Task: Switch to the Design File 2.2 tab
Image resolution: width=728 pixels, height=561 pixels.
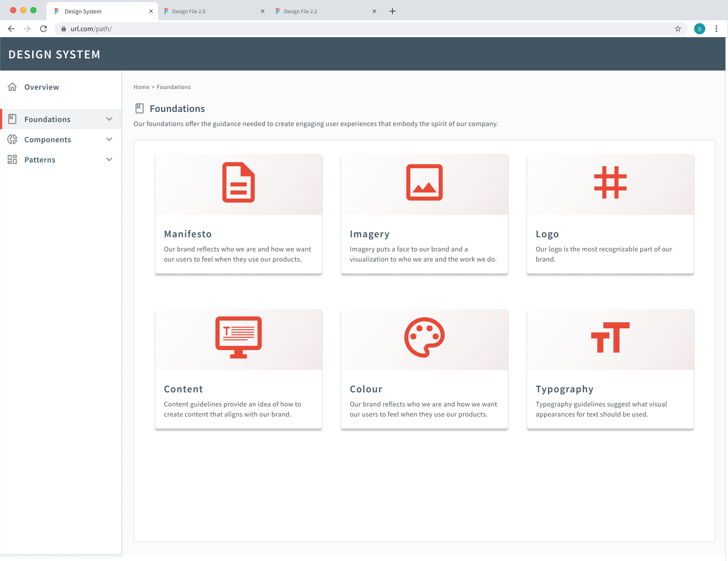Action: click(x=300, y=11)
